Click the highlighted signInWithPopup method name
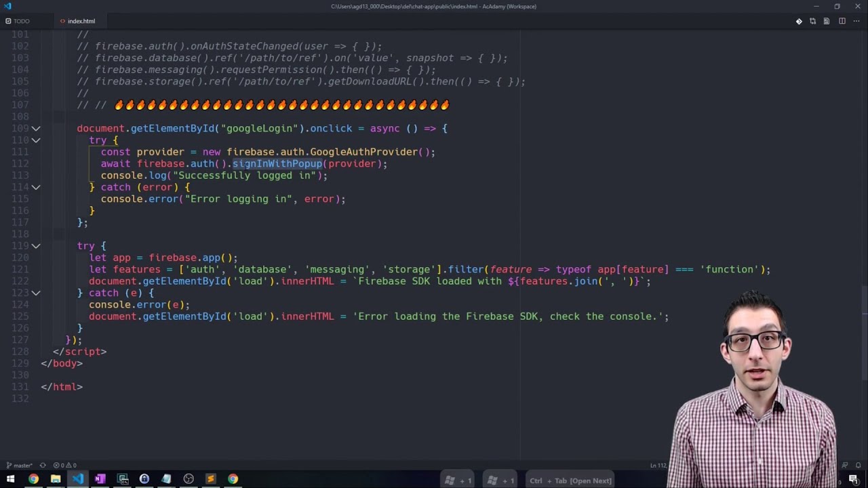868x488 pixels. [x=277, y=164]
